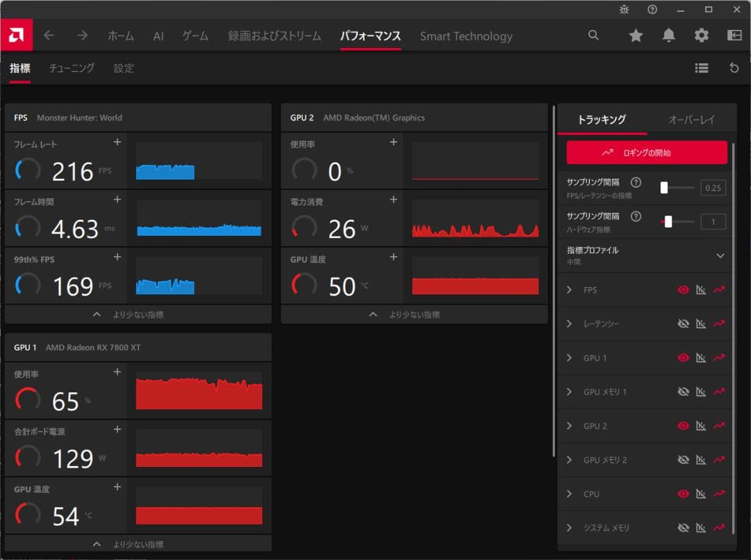Collapse GPU 1 panel with より少ない指標
Image resolution: width=751 pixels, height=560 pixels.
(138, 544)
